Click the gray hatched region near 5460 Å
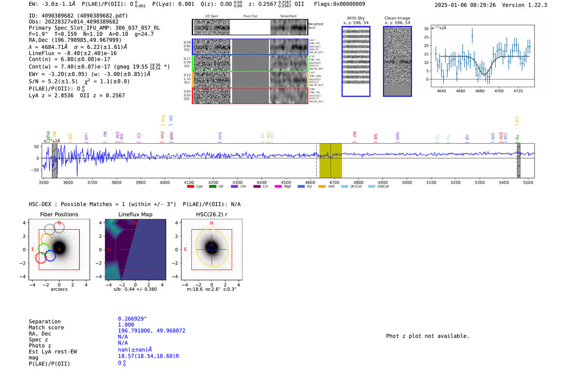Viewport: 576px width, 392px height. pyautogui.click(x=518, y=160)
